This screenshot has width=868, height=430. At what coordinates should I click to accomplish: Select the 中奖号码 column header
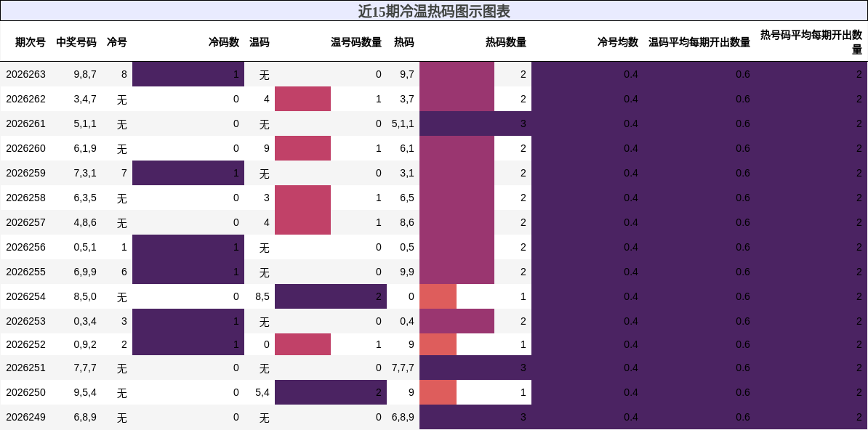click(76, 42)
